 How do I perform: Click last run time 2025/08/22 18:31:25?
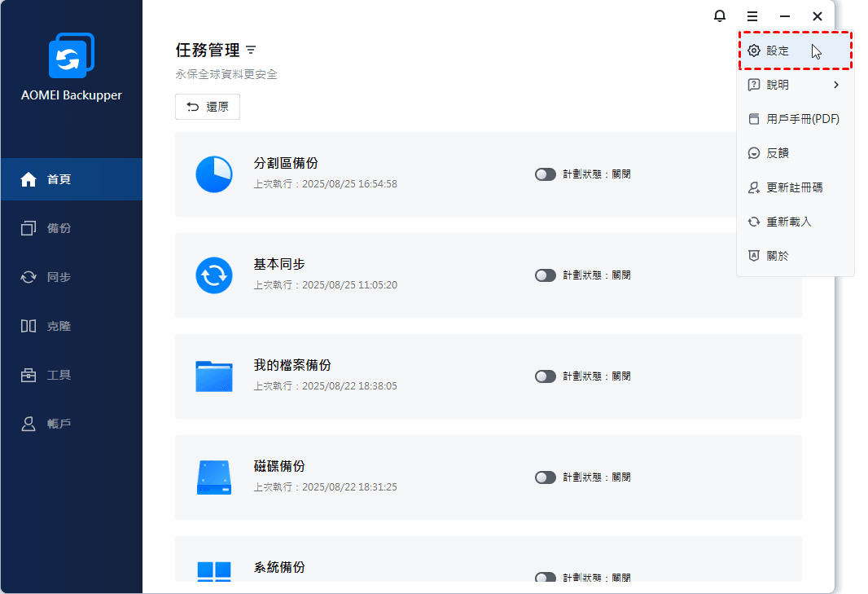pyautogui.click(x=349, y=487)
